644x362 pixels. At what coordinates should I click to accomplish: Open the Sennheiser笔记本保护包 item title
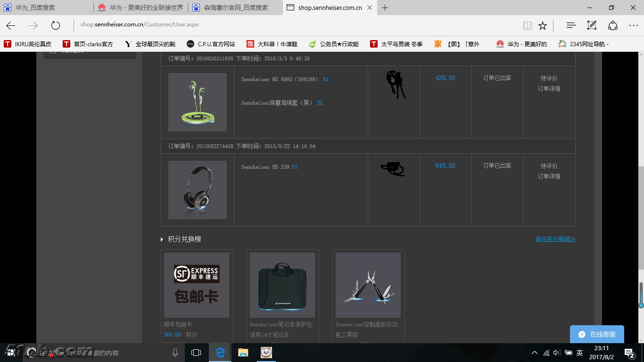(x=282, y=329)
